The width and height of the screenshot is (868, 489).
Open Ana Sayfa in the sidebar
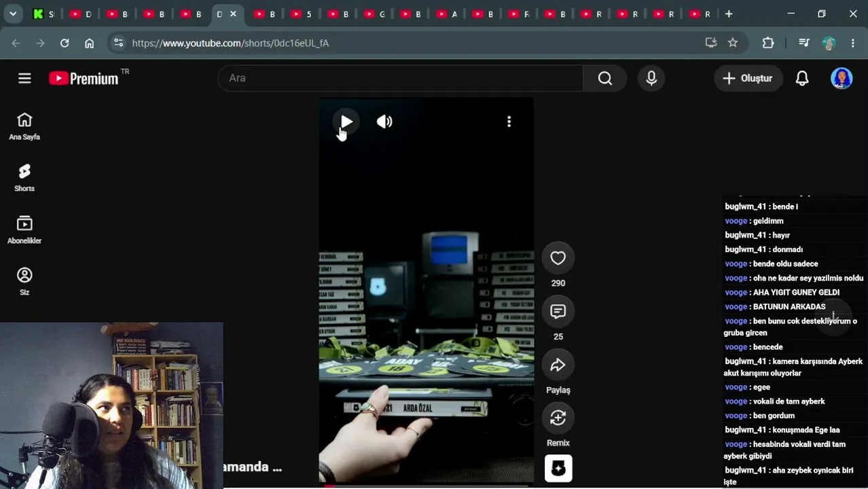pos(24,127)
